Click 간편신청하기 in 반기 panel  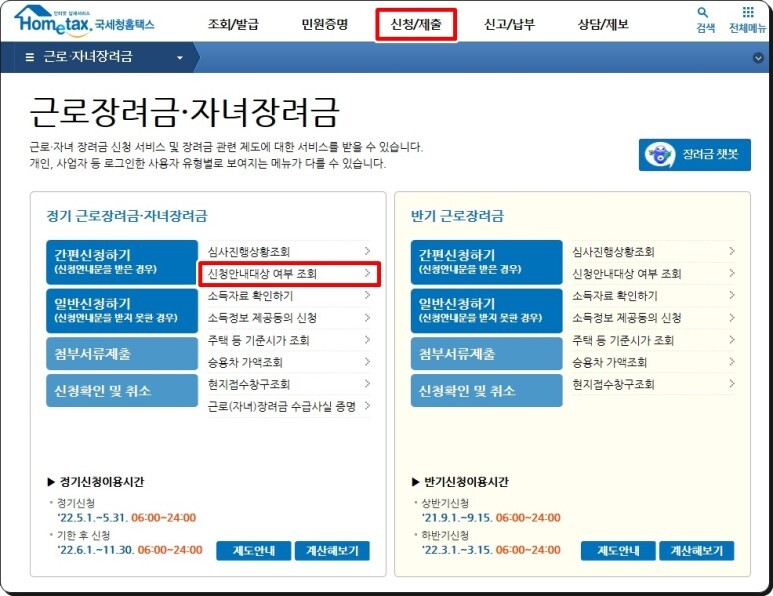point(487,262)
